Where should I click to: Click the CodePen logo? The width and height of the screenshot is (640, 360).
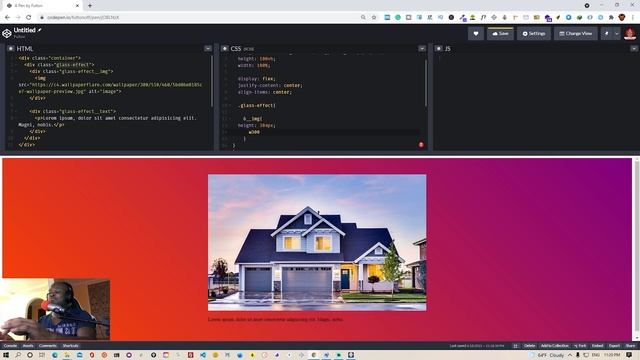(x=7, y=33)
